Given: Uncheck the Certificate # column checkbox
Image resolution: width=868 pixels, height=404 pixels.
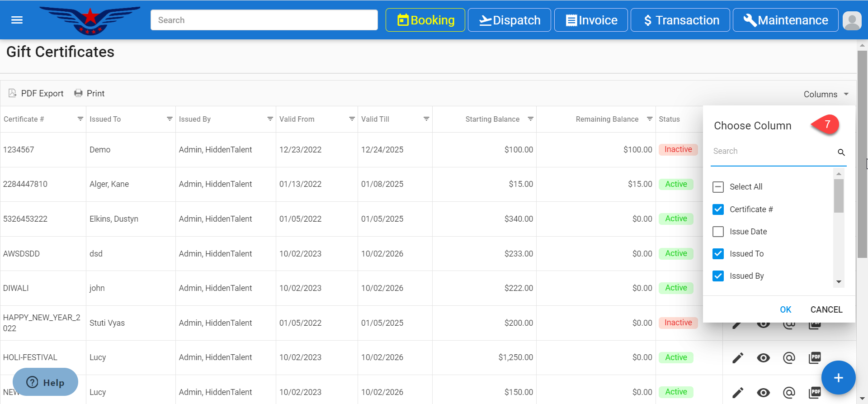Looking at the screenshot, I should (x=718, y=209).
